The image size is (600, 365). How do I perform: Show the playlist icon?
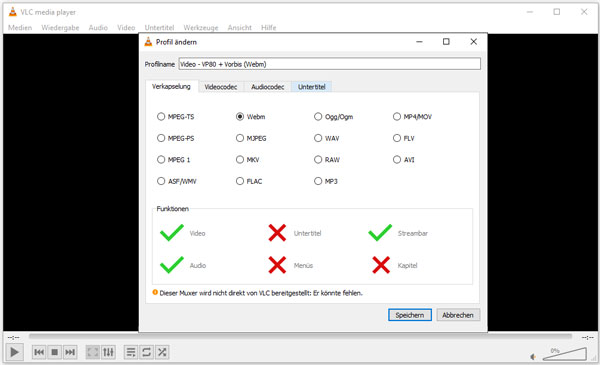click(x=131, y=352)
